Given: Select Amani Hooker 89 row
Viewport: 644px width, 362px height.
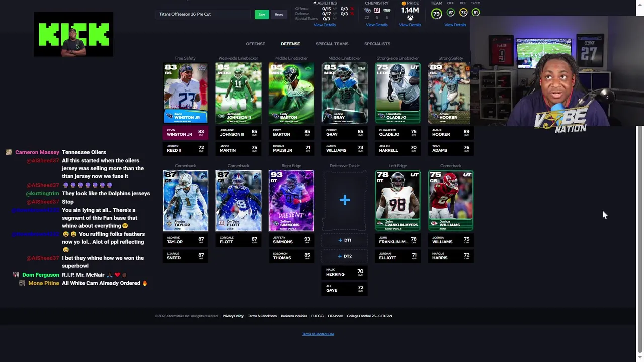Looking at the screenshot, I should point(450,132).
